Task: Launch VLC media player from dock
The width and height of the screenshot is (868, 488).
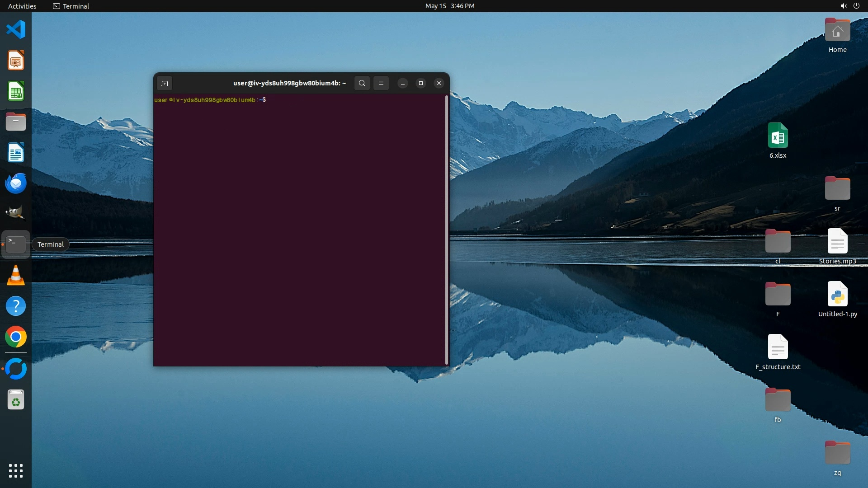Action: [x=16, y=275]
